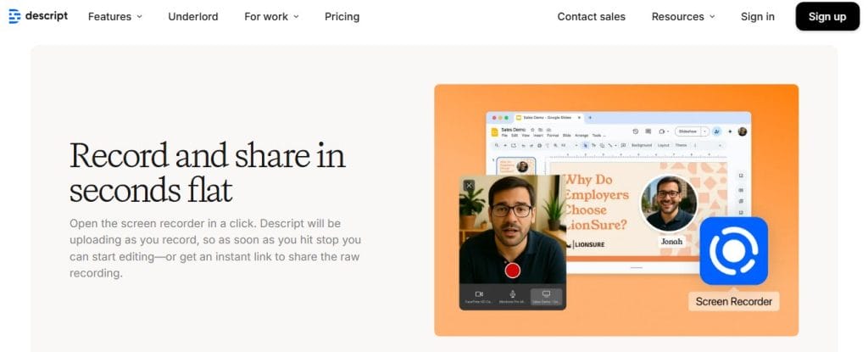The image size is (868, 352).
Task: Expand the Features dropdown menu
Action: point(115,17)
